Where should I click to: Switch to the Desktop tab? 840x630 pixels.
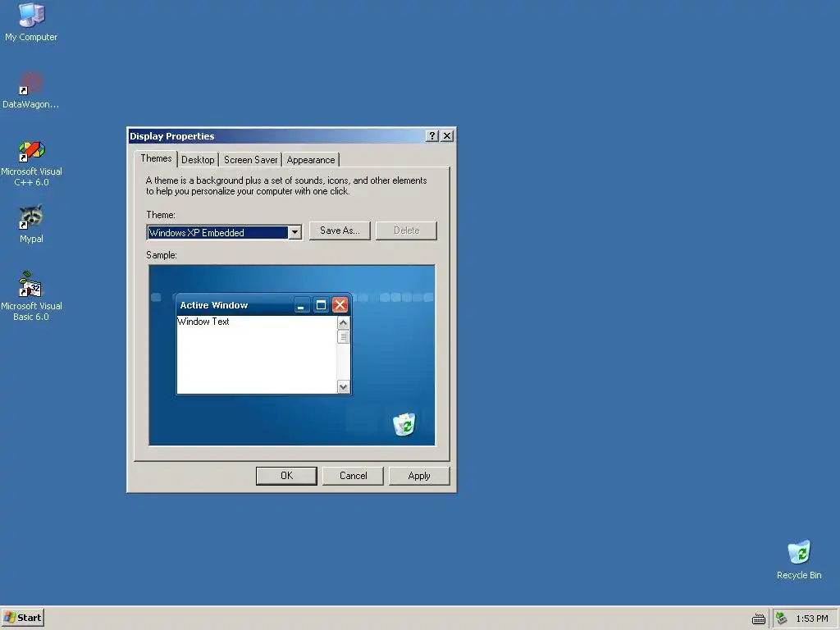click(198, 160)
